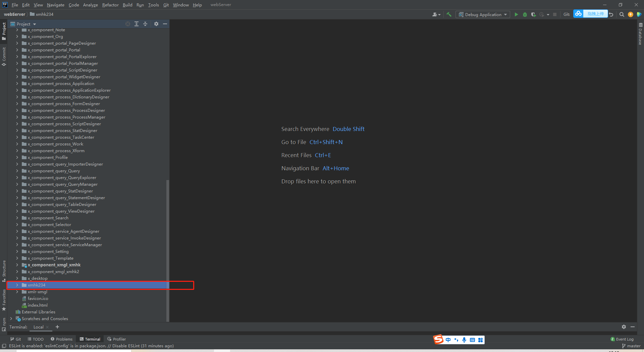The height and width of the screenshot is (352, 644).
Task: Collapse all in Project panel
Action: (x=145, y=24)
